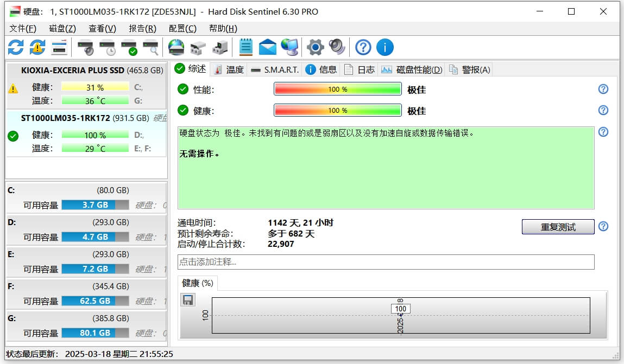Click the refresh disk status icon
The height and width of the screenshot is (364, 624).
click(16, 47)
